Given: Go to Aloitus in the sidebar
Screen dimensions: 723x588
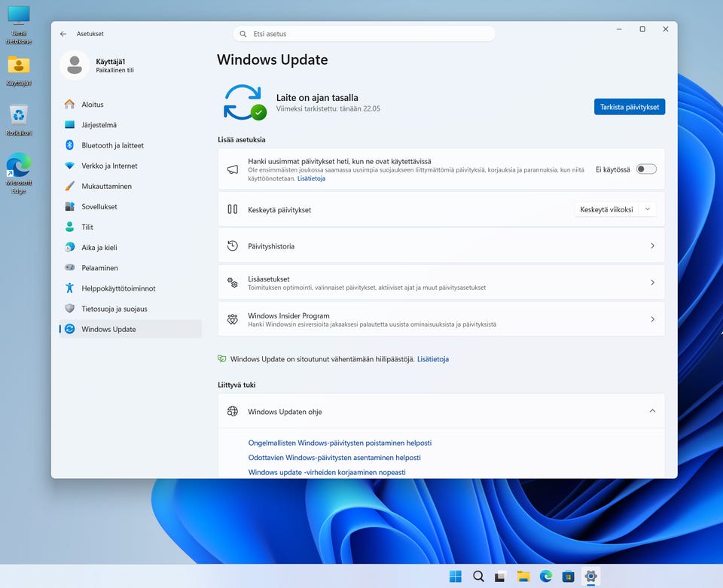Looking at the screenshot, I should click(130, 104).
